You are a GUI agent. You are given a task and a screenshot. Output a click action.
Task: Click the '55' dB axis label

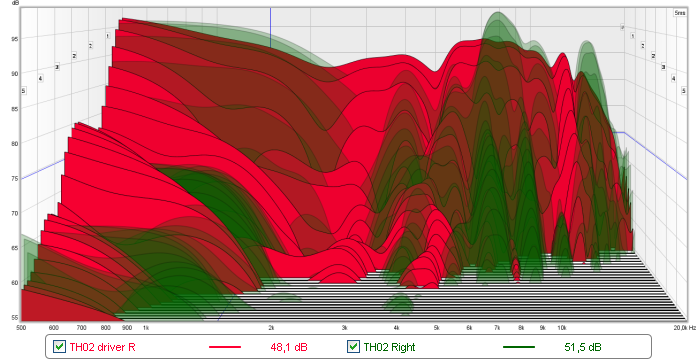(15, 317)
